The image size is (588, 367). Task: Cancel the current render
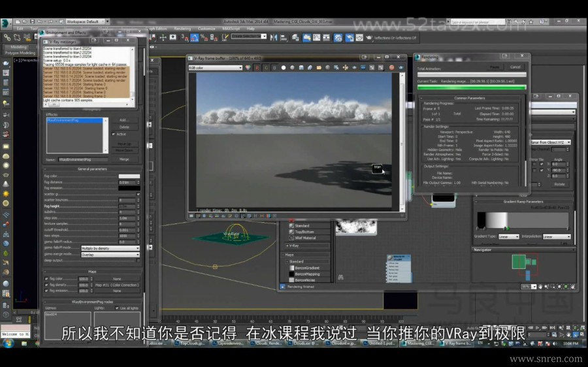tap(515, 67)
